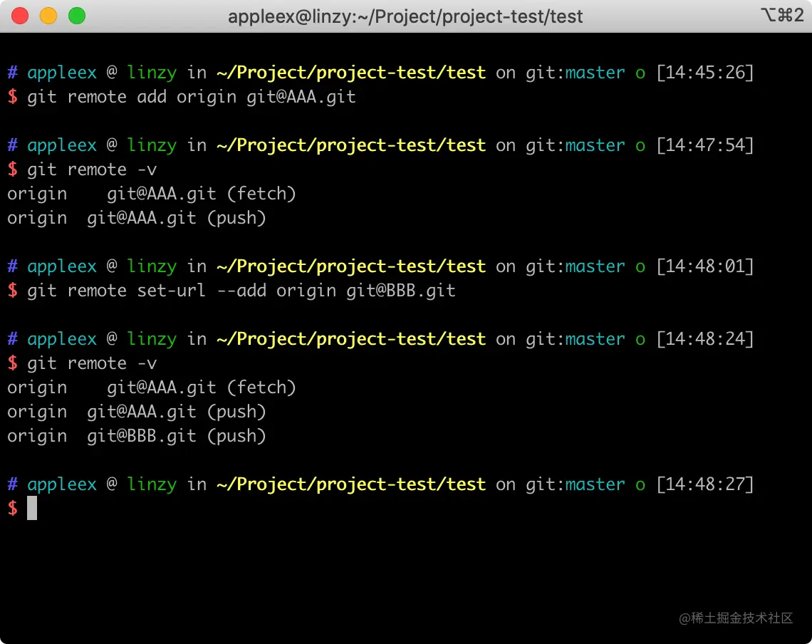Click the first 'git@AAA.git (push)' output line

137,218
